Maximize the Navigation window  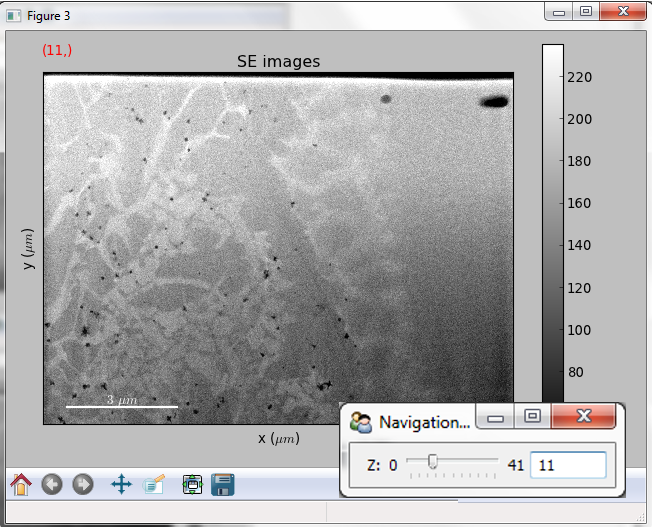pyautogui.click(x=533, y=416)
